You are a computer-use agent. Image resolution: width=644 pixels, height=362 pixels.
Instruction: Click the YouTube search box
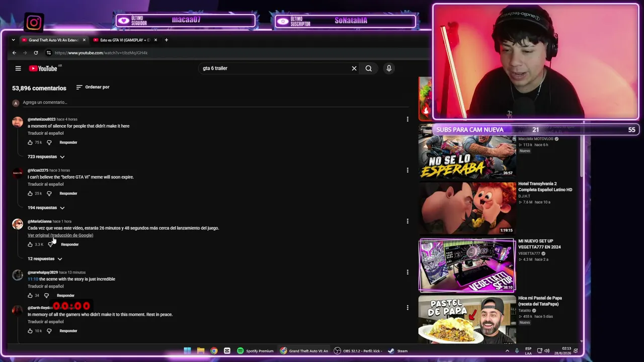pos(274,68)
